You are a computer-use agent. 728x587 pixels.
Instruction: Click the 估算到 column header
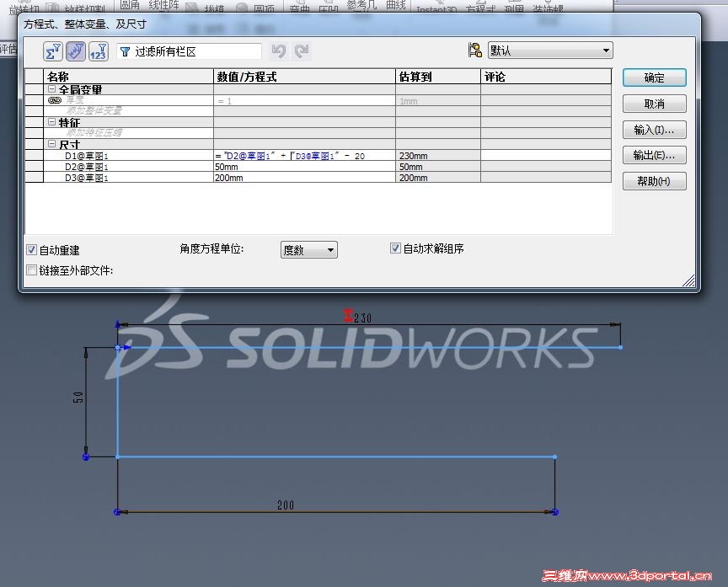(438, 77)
